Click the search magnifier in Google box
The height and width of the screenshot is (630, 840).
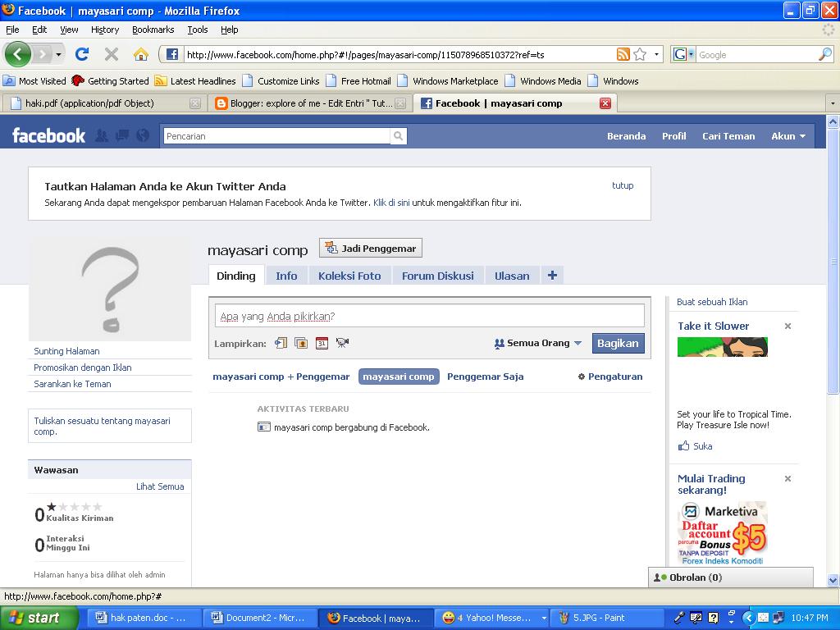click(x=825, y=54)
